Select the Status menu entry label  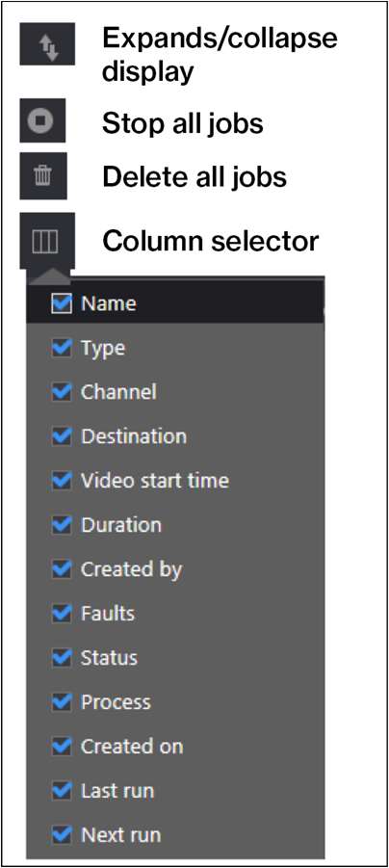(109, 658)
